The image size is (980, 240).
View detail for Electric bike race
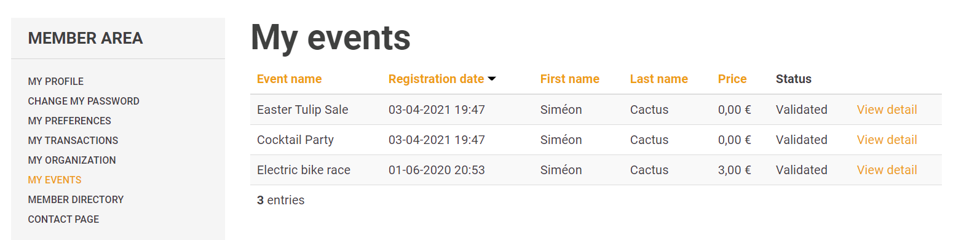click(887, 170)
